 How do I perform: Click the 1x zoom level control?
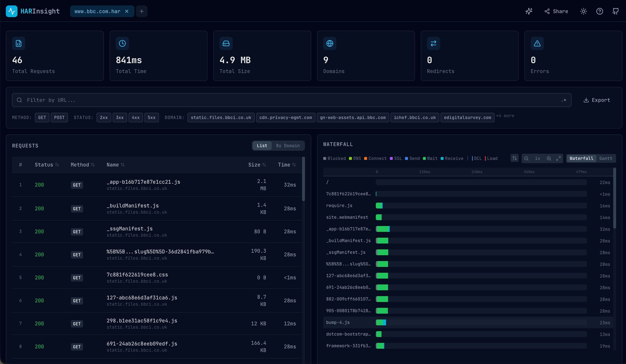[x=537, y=158]
